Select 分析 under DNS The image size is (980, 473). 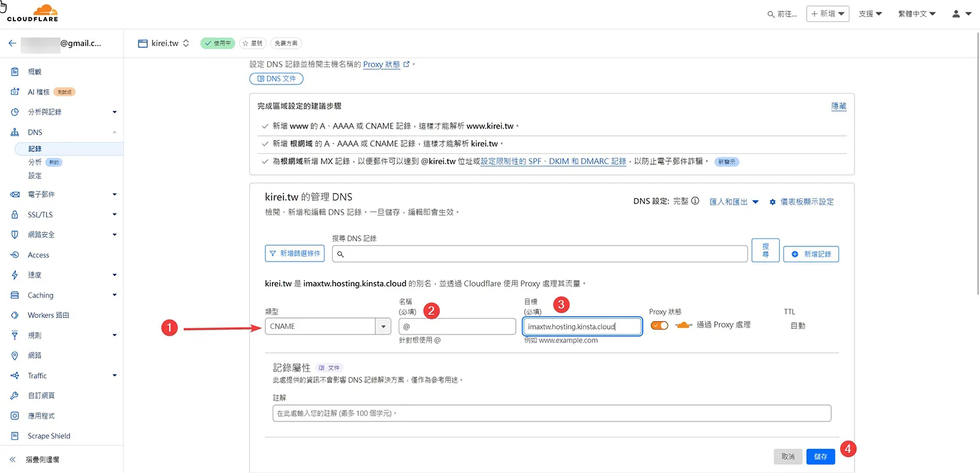(35, 162)
